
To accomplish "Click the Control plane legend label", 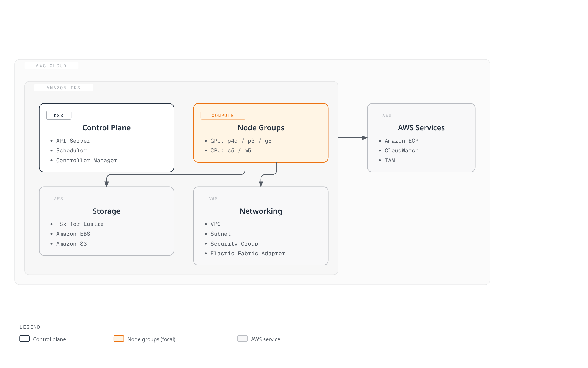I will 49,339.
